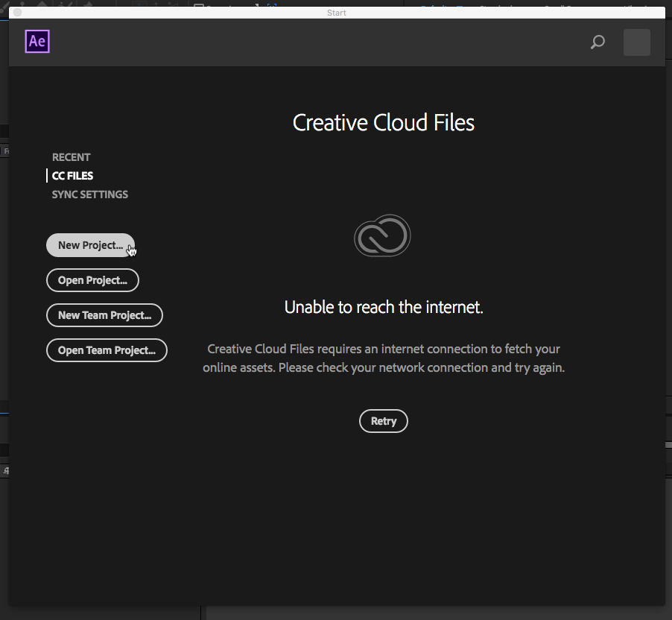
Task: Close the Start window
Action: click(x=18, y=13)
